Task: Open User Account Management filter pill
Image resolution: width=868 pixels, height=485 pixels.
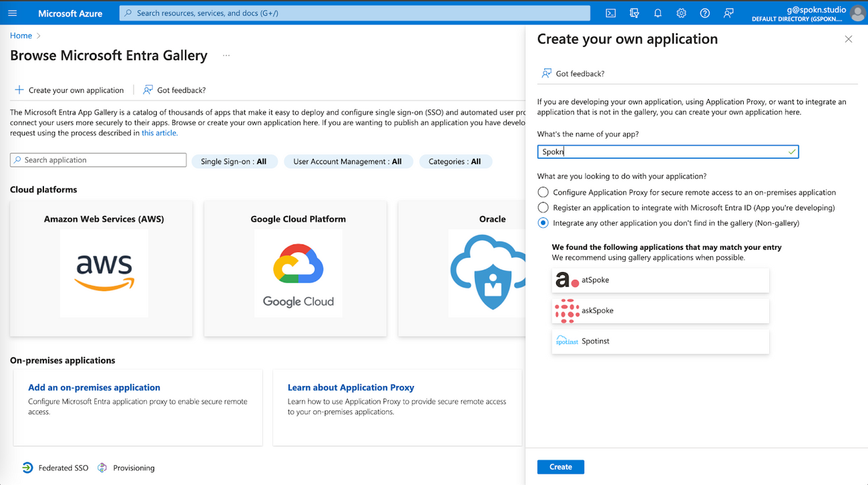Action: [x=348, y=162]
